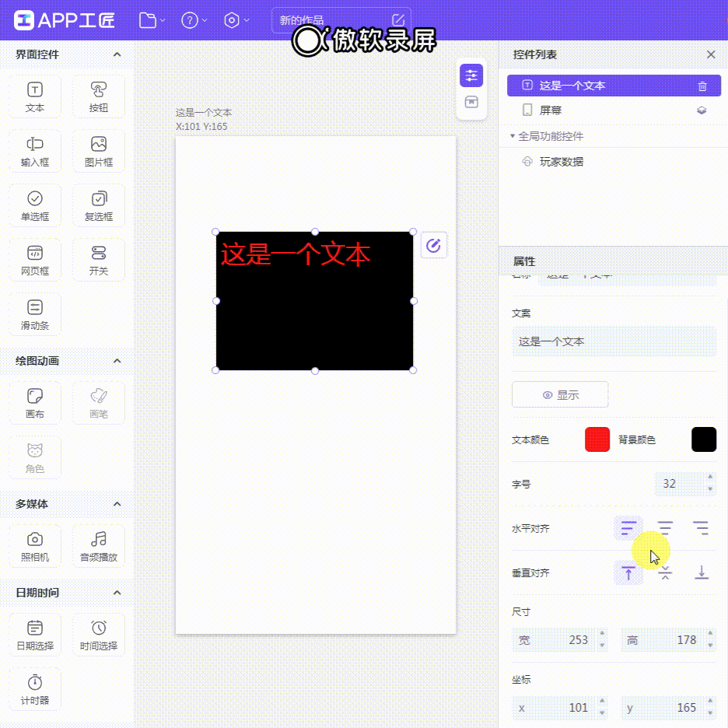This screenshot has width=728, height=728.
Task: Open the panel icon below the sliders button
Action: coord(471,102)
